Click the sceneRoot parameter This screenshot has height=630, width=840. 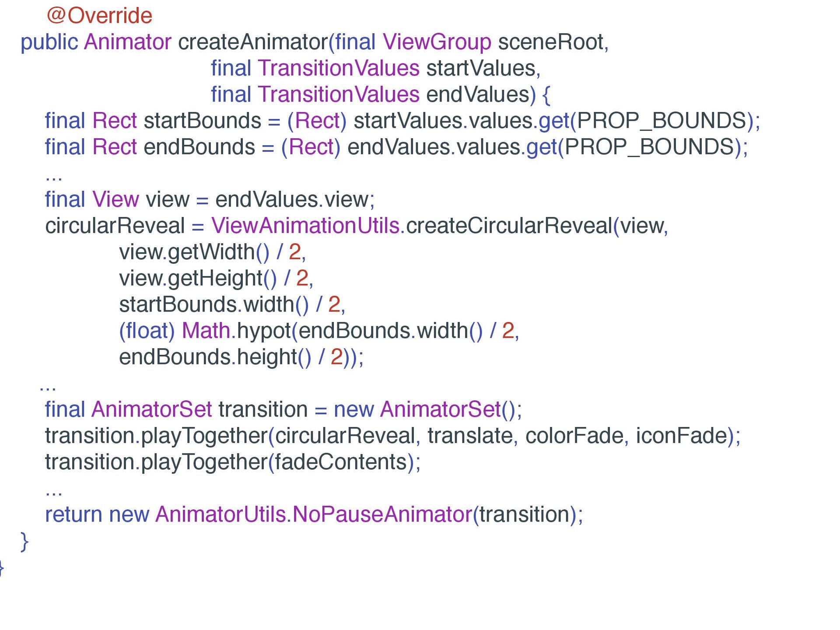tap(551, 42)
